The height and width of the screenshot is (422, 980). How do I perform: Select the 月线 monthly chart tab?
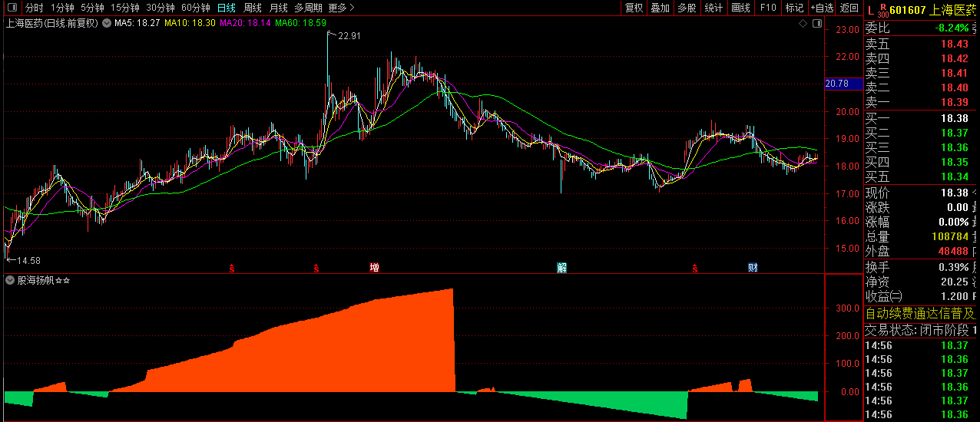pyautogui.click(x=279, y=8)
